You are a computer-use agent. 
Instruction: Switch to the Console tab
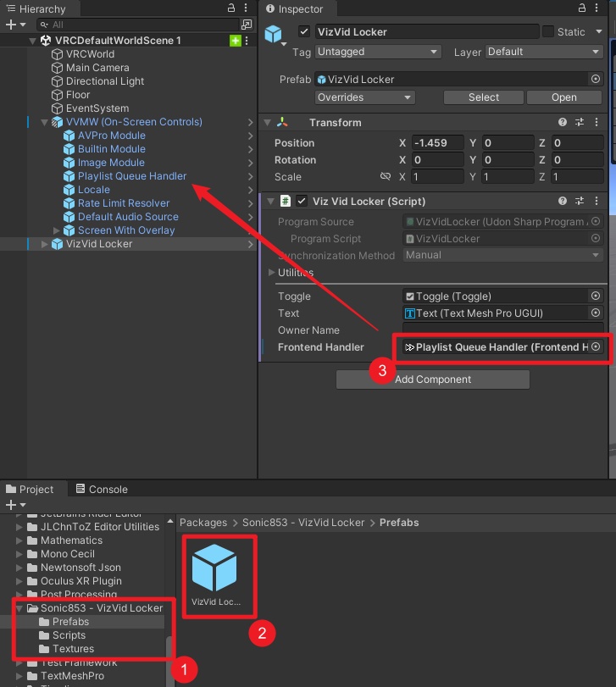102,489
